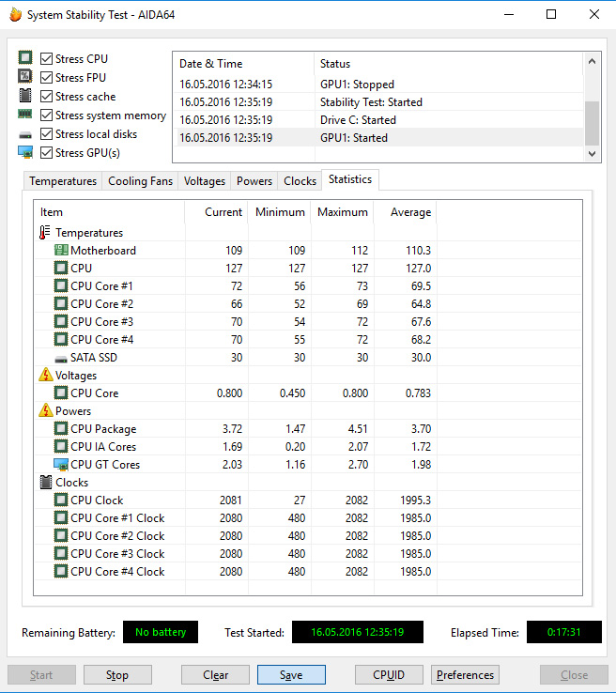Switch to the Voltages tab
The width and height of the screenshot is (616, 693).
(x=204, y=181)
